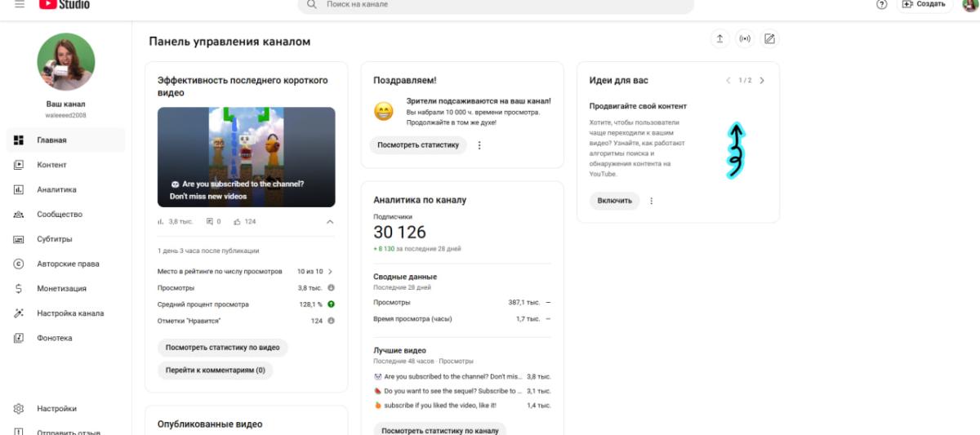Click the comments icon showing 0
The image size is (980, 435).
pyautogui.click(x=210, y=221)
